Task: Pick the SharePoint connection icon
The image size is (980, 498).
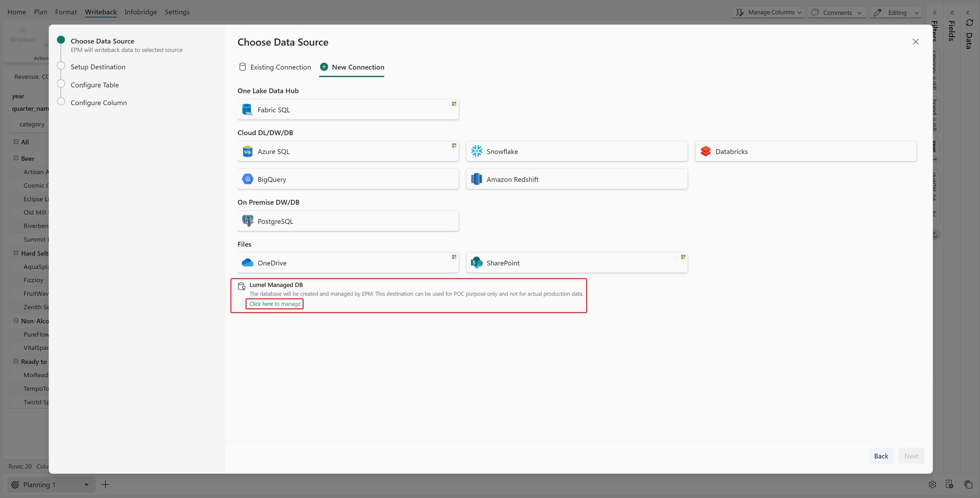Action: pos(476,263)
